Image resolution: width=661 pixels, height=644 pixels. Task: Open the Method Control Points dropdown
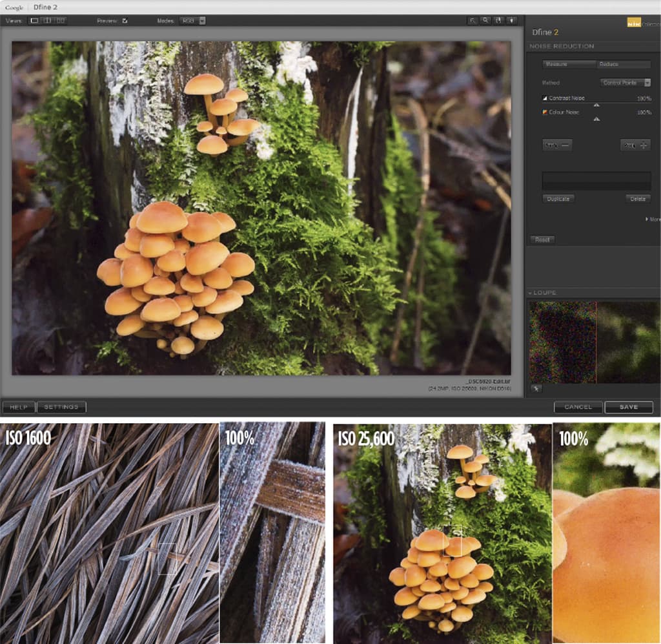pos(625,83)
